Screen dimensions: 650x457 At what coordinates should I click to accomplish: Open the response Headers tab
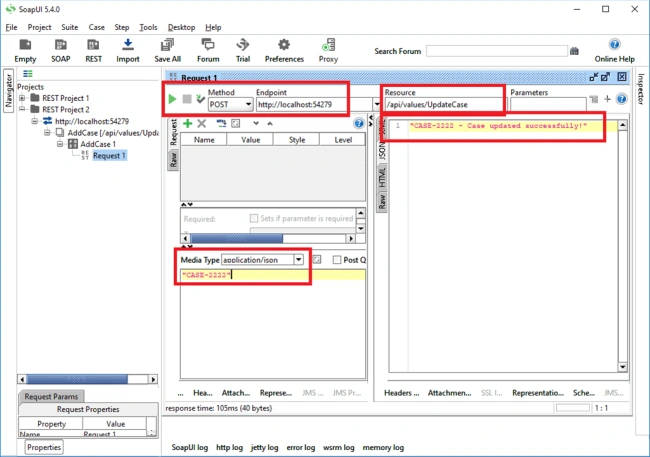(401, 393)
